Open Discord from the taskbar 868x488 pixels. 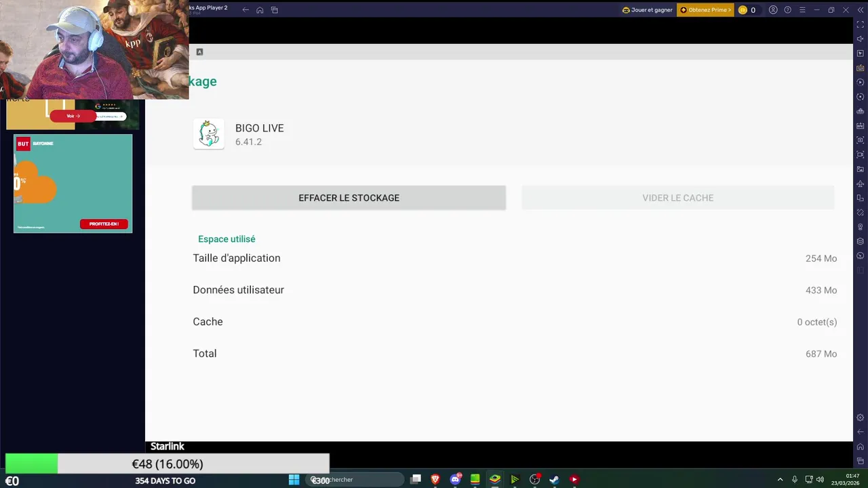tap(456, 479)
